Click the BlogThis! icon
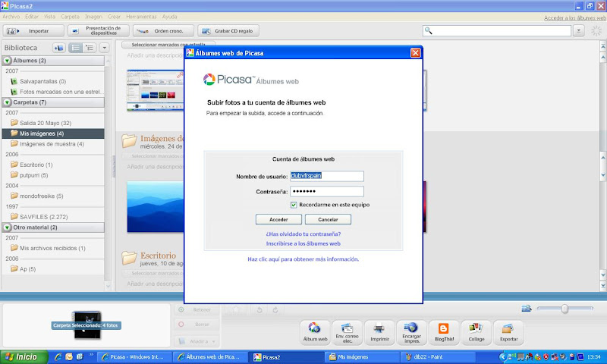Viewport: 607px width, 364px height. click(444, 332)
